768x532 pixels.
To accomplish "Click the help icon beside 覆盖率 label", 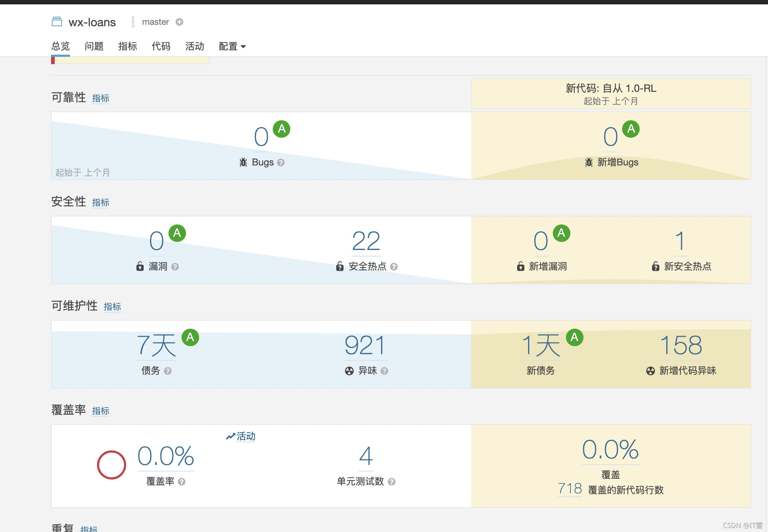I will point(182,482).
